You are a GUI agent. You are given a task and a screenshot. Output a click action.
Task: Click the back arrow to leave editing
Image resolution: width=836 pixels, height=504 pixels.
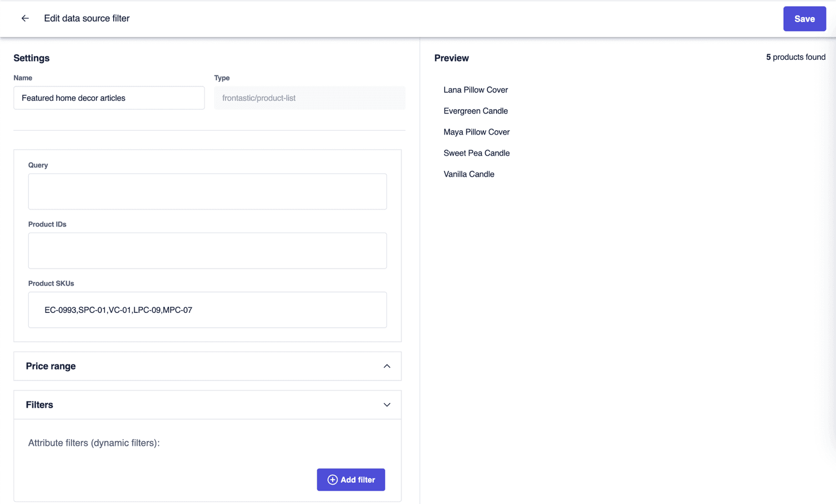pos(25,18)
